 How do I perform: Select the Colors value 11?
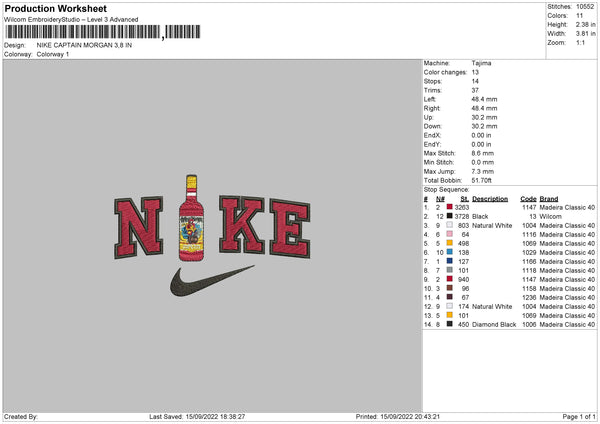[x=579, y=16]
